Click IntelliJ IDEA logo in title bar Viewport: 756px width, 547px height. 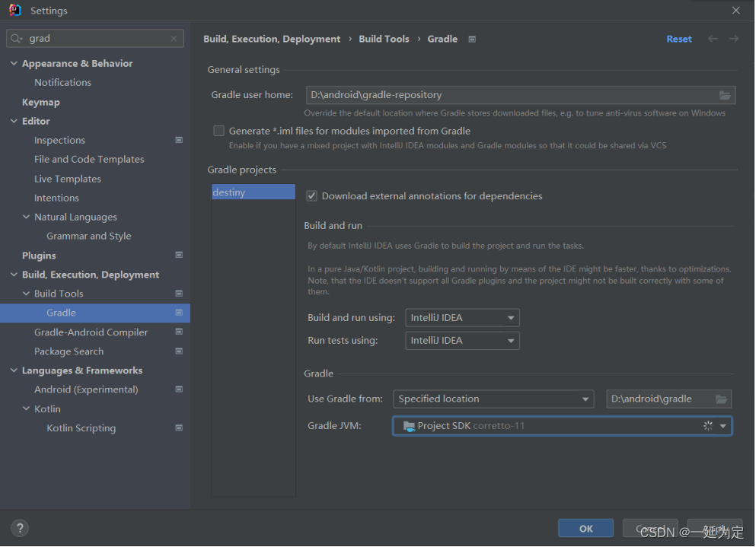coord(15,10)
